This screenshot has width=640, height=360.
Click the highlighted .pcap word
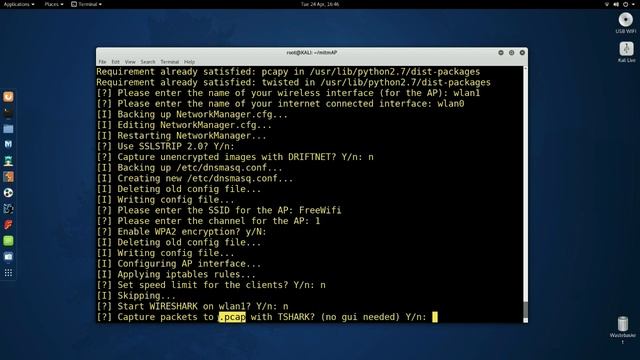click(x=232, y=317)
